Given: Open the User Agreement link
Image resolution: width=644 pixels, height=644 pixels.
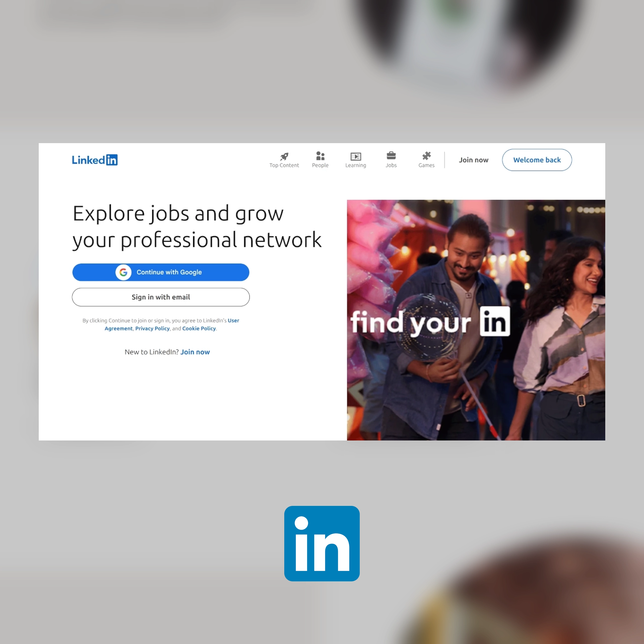Looking at the screenshot, I should coord(172,324).
